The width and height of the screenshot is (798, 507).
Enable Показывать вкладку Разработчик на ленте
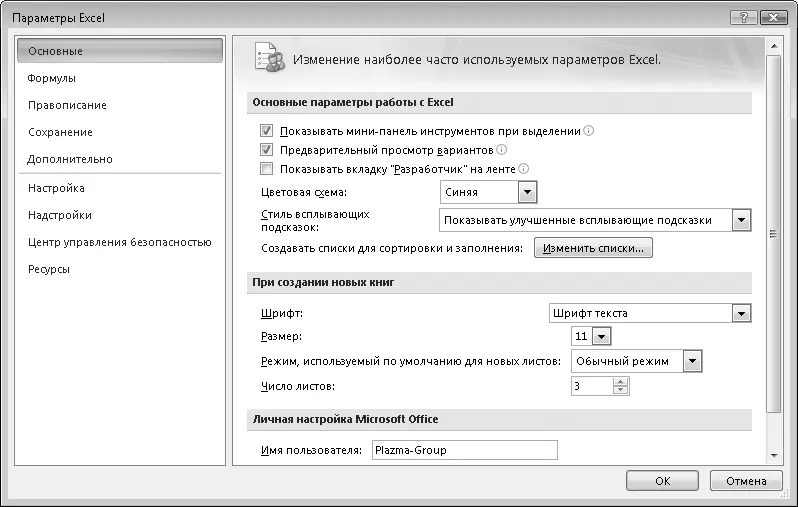click(x=266, y=168)
